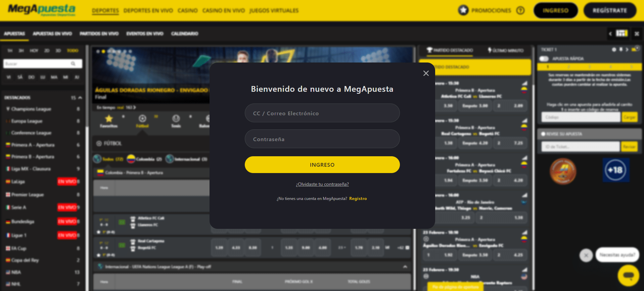The width and height of the screenshot is (644, 291).
Task: Open Liga MX - Clausura in sidebar
Action: click(31, 169)
